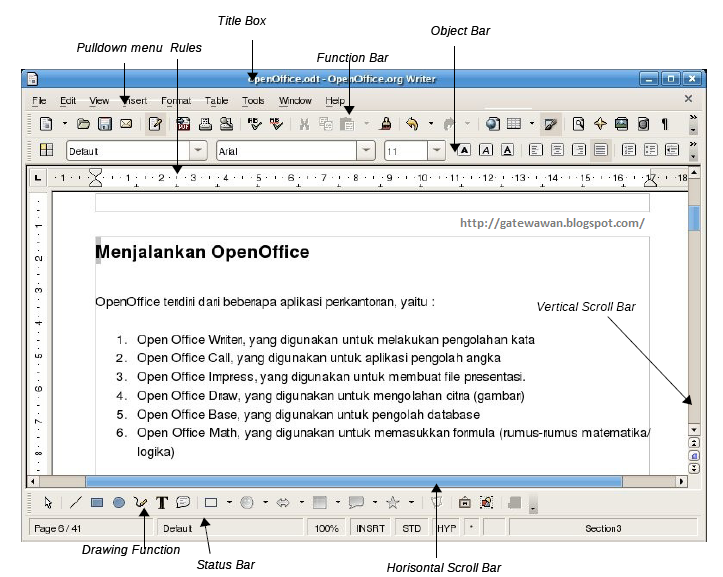Click the Select arrow drawing tool
The height and width of the screenshot is (577, 723).
48,502
